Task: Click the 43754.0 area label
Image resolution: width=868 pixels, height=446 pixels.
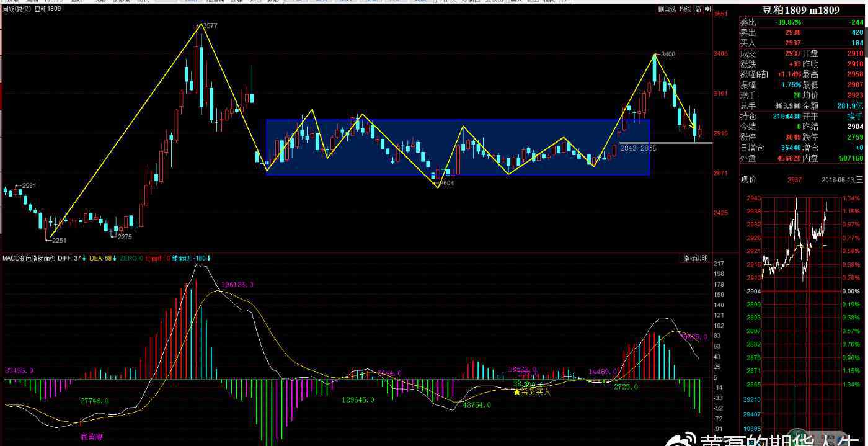Action: click(x=477, y=405)
